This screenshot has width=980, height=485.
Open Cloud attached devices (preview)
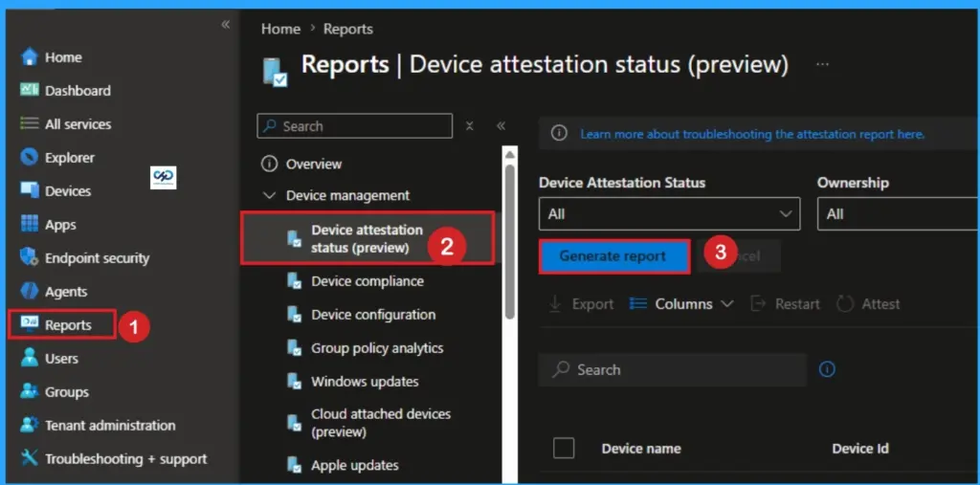[381, 423]
